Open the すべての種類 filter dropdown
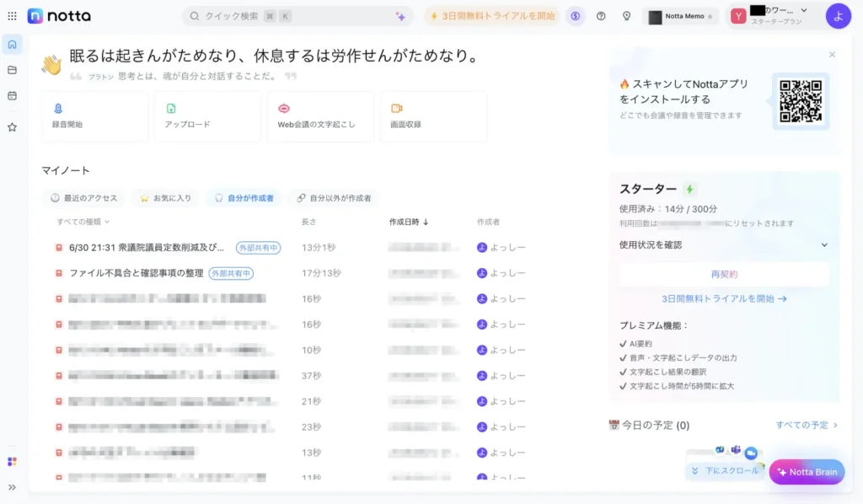The height and width of the screenshot is (504, 863). [x=83, y=222]
